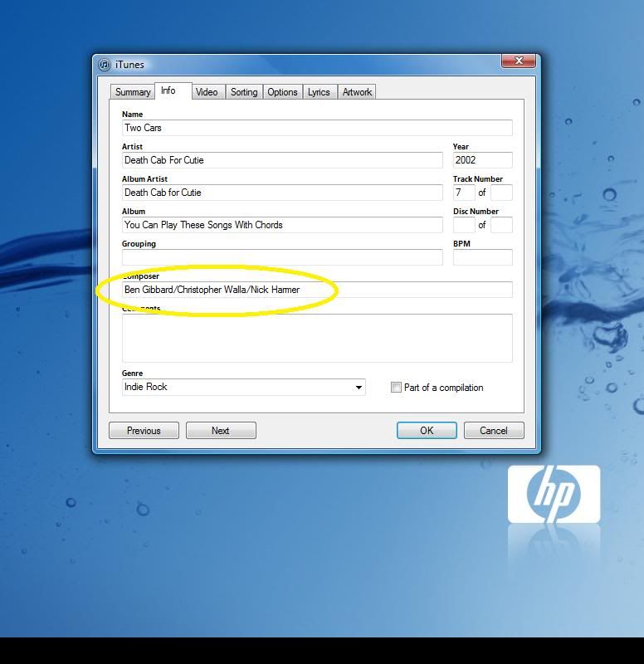The width and height of the screenshot is (644, 664).
Task: Click the empty Grouping field
Action: [282, 257]
